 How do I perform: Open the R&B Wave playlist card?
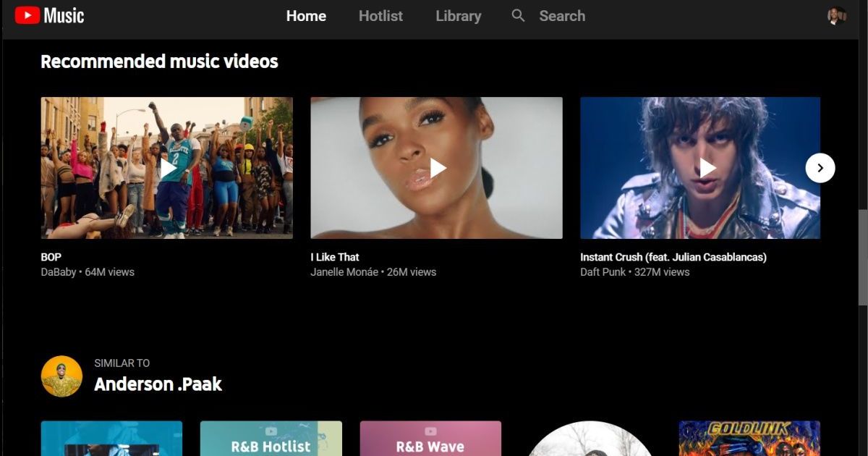pos(430,439)
